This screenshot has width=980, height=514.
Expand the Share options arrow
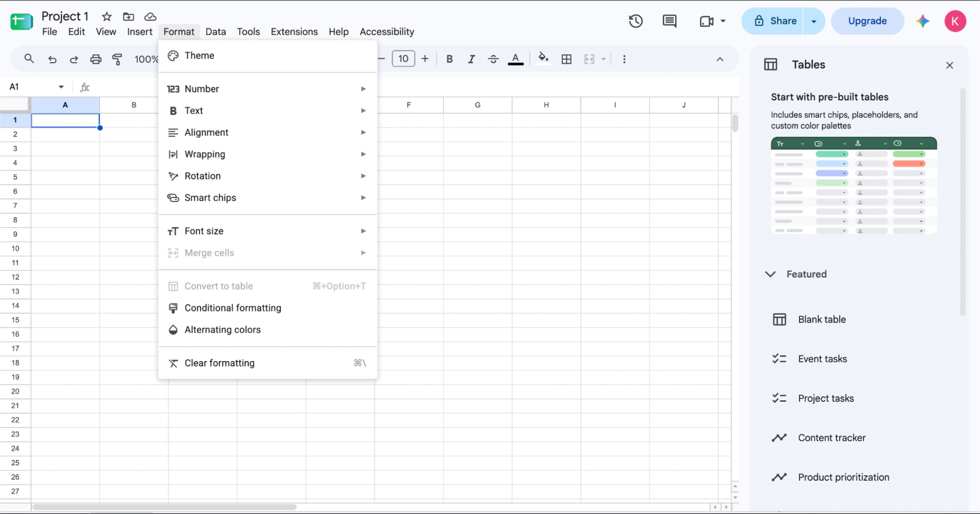click(x=814, y=21)
